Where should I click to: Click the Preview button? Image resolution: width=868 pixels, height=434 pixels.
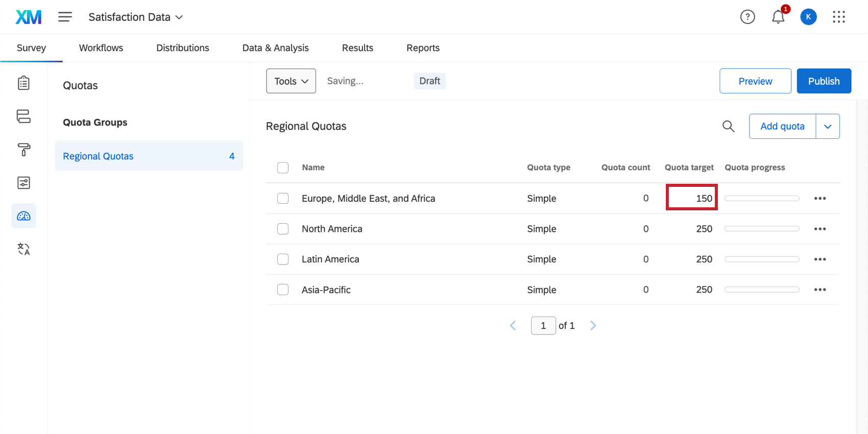pos(755,81)
